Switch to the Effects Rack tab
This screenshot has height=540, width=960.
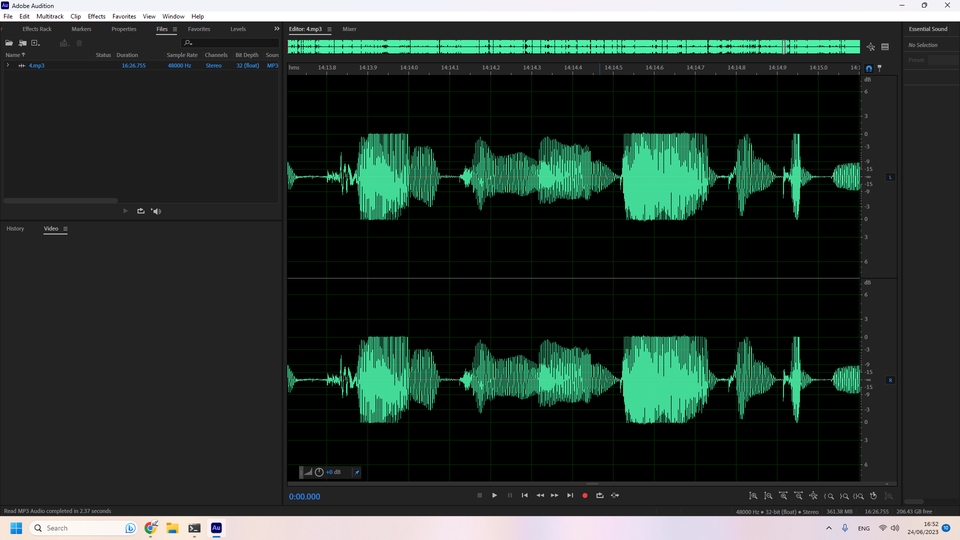click(37, 29)
